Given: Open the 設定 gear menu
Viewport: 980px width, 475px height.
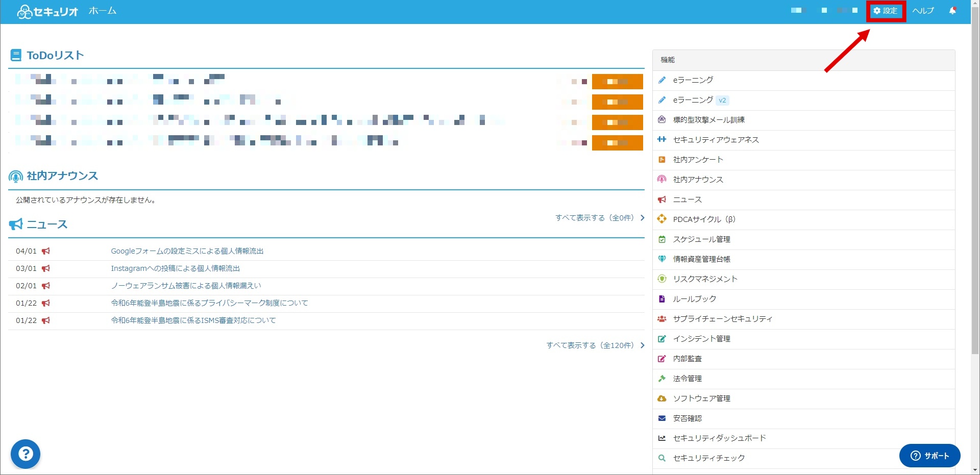Looking at the screenshot, I should 886,11.
